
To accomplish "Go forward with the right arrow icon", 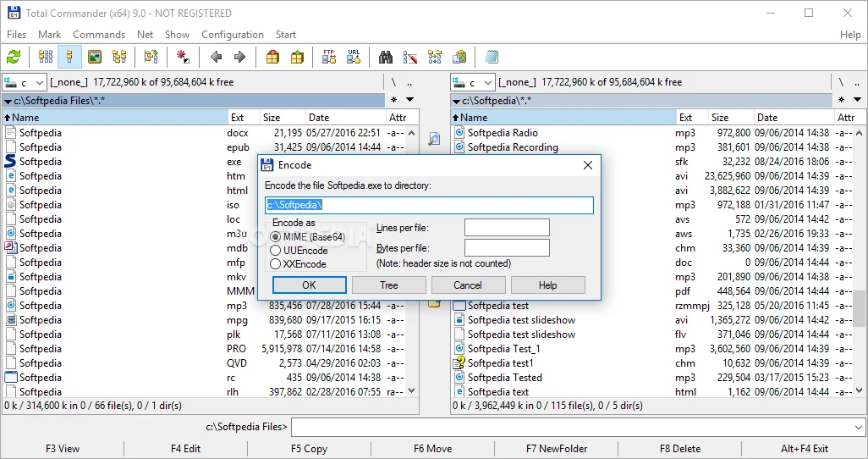I will coord(239,57).
